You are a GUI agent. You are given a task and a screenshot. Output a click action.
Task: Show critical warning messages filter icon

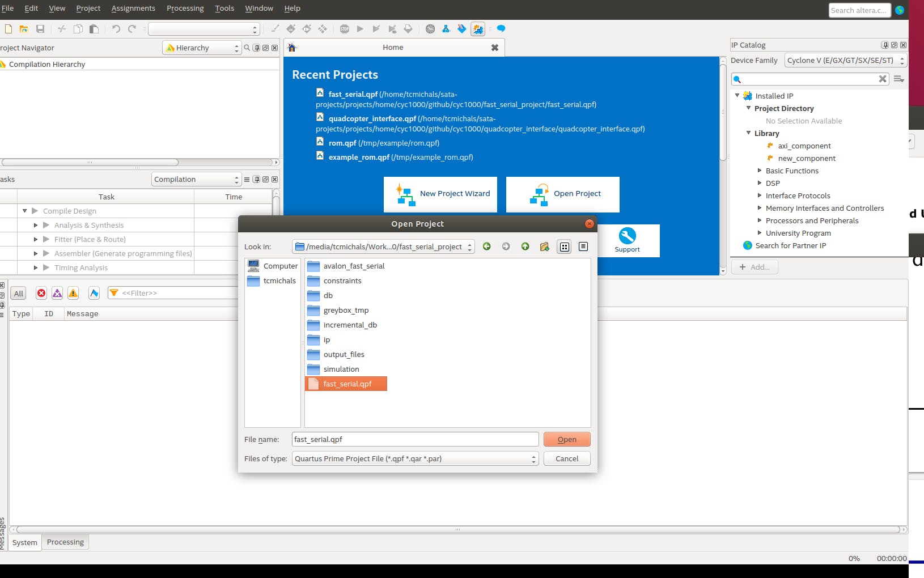tap(57, 293)
